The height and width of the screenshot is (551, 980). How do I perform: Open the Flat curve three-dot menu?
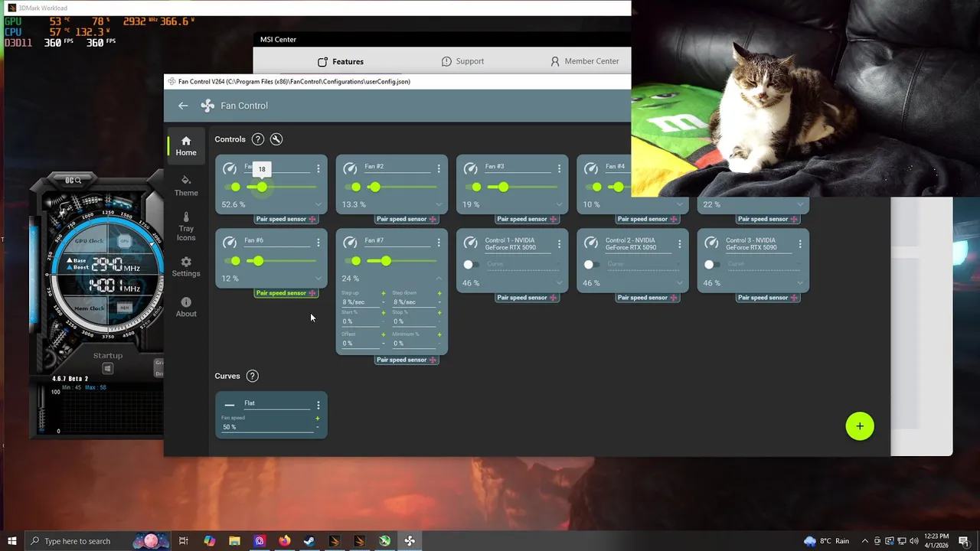pyautogui.click(x=318, y=405)
